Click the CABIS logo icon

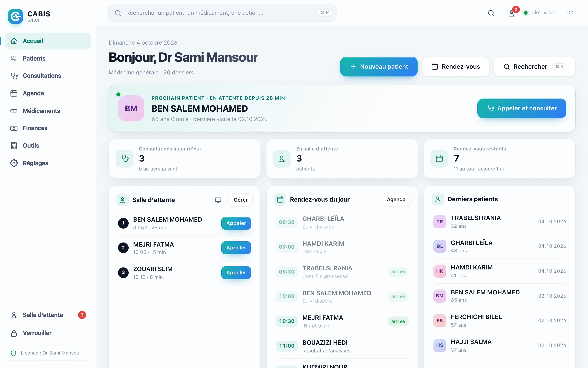click(x=15, y=16)
